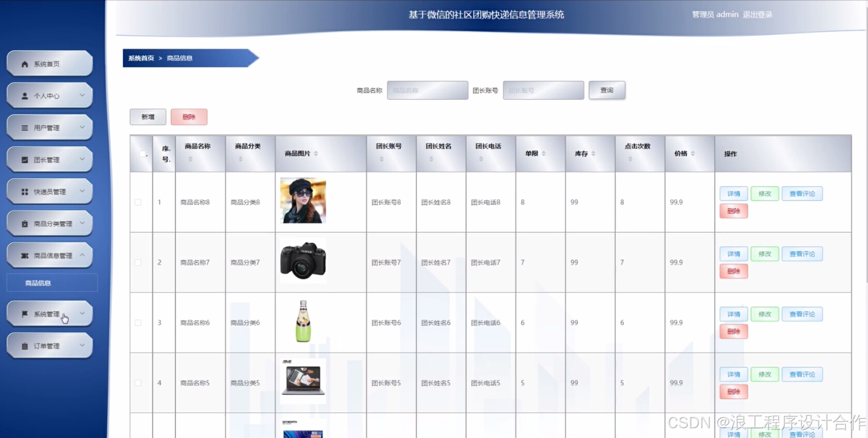
Task: Click 修改 for 商品名称8
Action: pyautogui.click(x=764, y=194)
